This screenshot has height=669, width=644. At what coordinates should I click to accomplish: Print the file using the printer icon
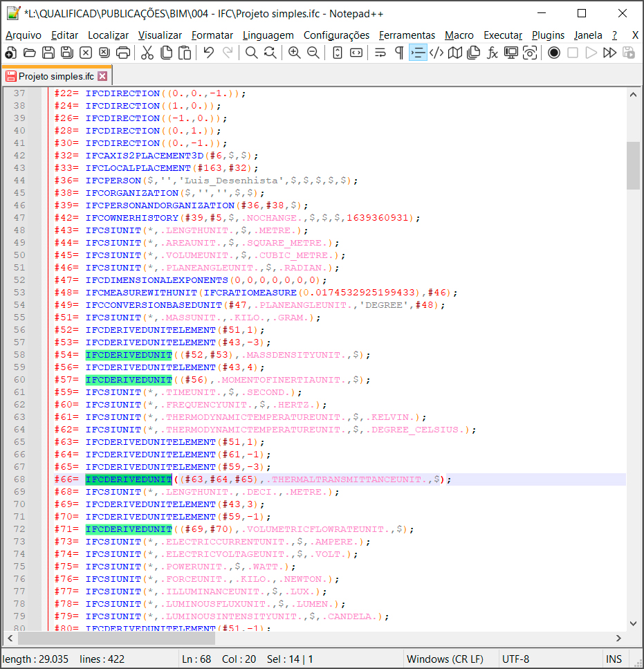123,53
